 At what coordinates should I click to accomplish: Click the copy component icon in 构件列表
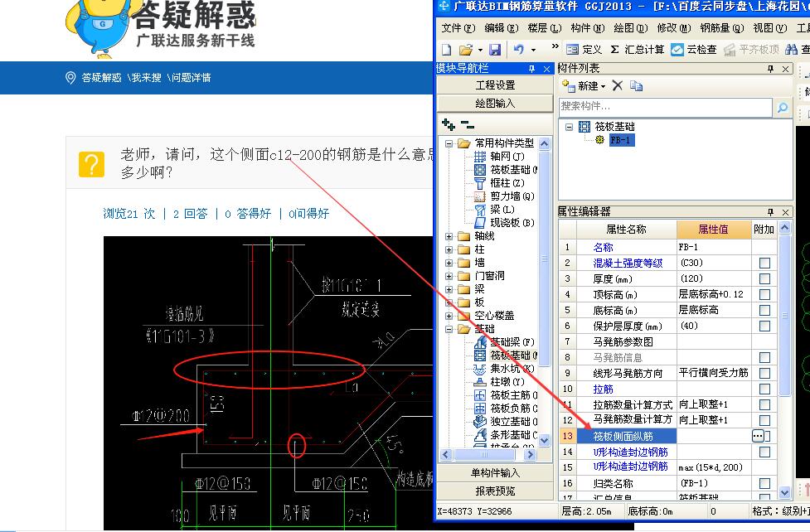tap(636, 85)
